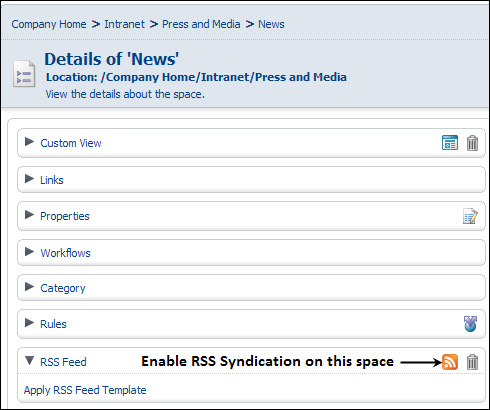Expand the Properties panel arrow

(x=29, y=215)
